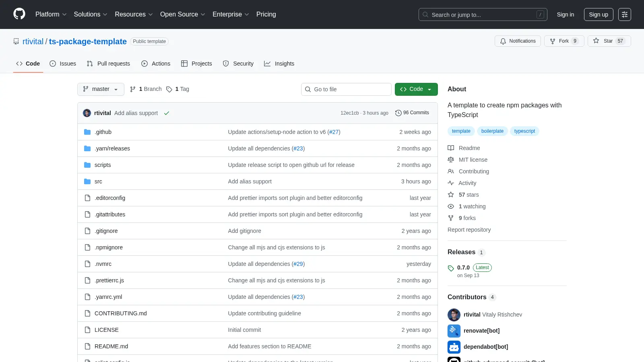This screenshot has width=644, height=362.
Task: Click the Notifications button
Action: coord(518,41)
